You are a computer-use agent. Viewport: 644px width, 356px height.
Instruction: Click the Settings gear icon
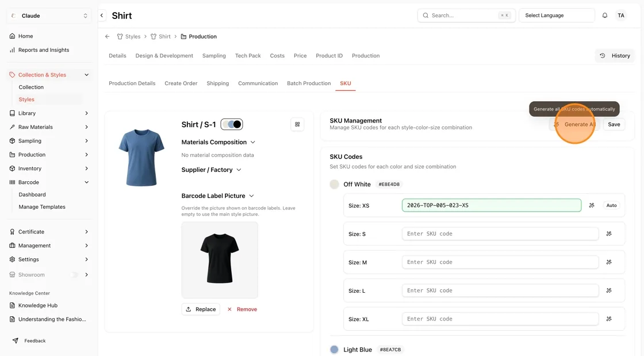point(12,259)
